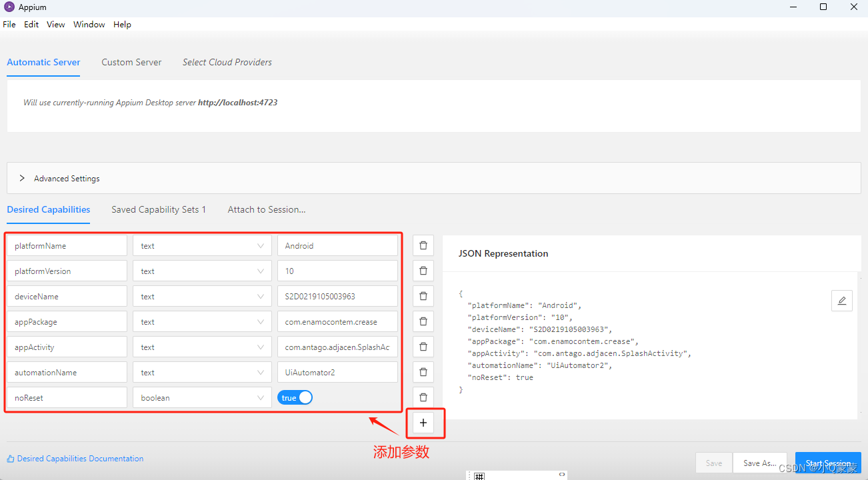Viewport: 868px width, 480px height.
Task: Click the appPackage name field
Action: tap(67, 321)
